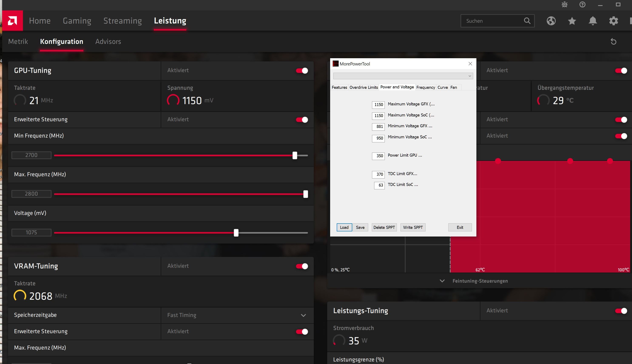Switch to the Frequency tab
Viewport: 632px width, 364px height.
click(425, 87)
